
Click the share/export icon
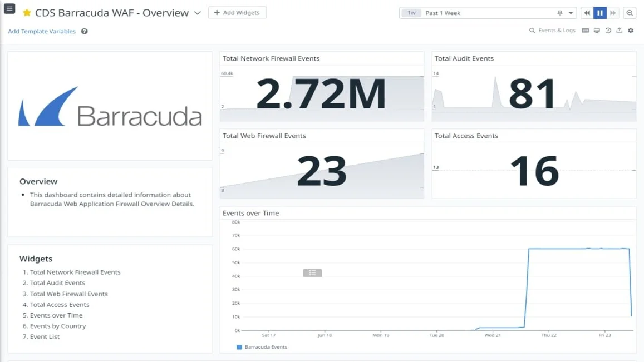tap(619, 31)
